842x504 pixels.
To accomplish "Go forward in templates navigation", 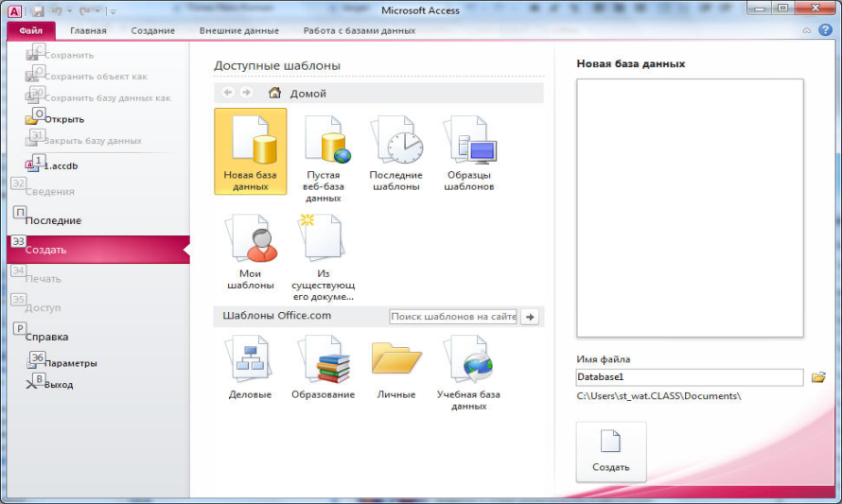I will coord(246,93).
